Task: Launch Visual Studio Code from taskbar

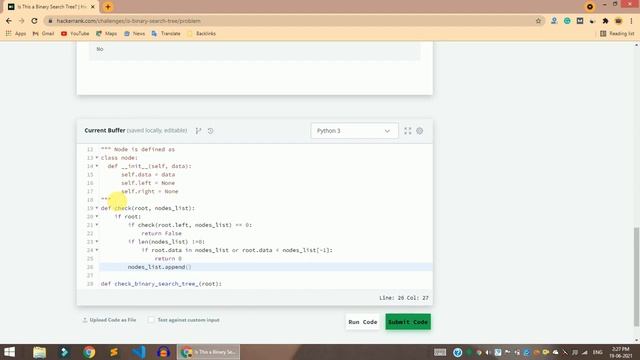Action: click(x=138, y=352)
